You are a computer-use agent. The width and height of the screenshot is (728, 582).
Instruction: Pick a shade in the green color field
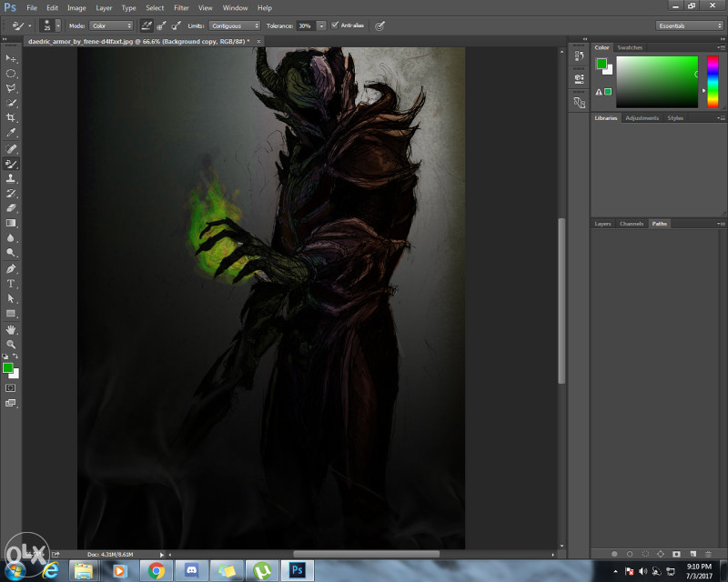657,82
